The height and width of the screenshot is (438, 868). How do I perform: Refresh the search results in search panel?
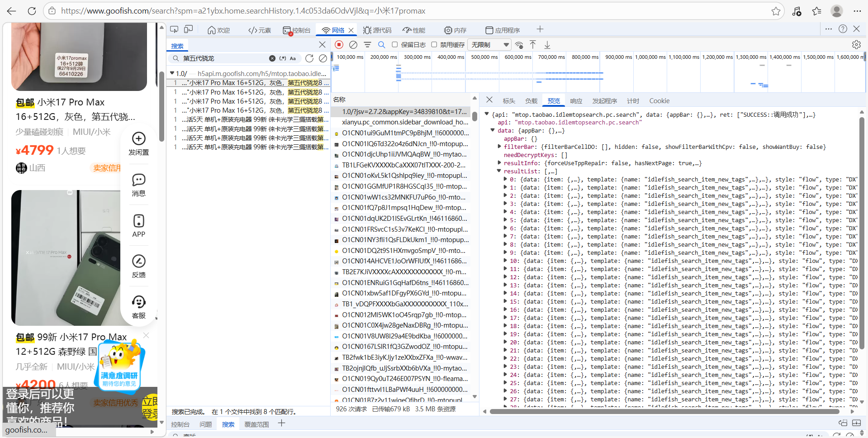(x=309, y=58)
